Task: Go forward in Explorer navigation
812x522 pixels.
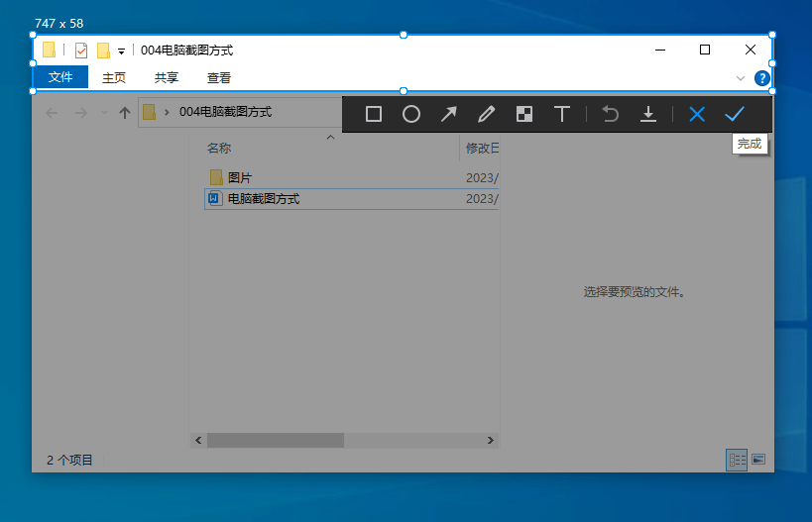Action: [x=81, y=112]
